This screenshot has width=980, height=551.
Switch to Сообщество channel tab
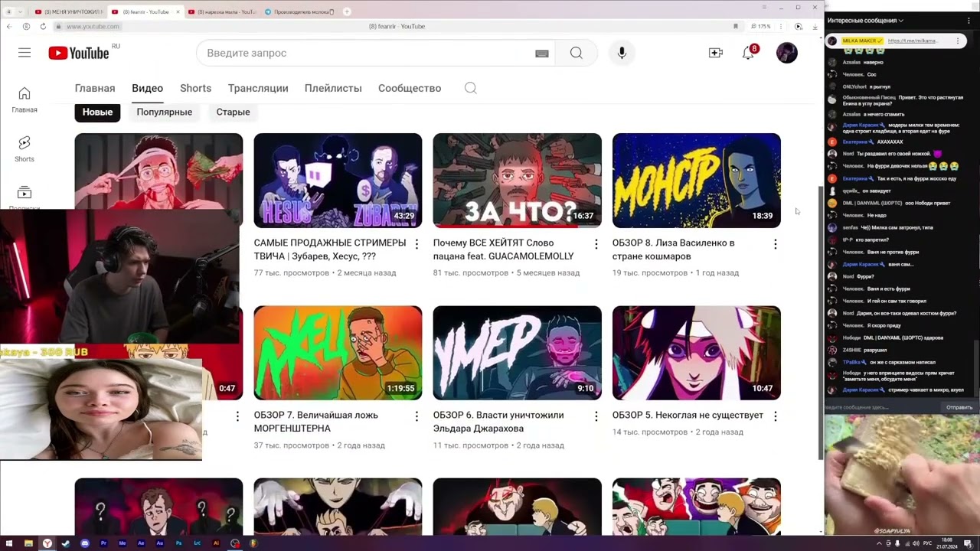(410, 88)
